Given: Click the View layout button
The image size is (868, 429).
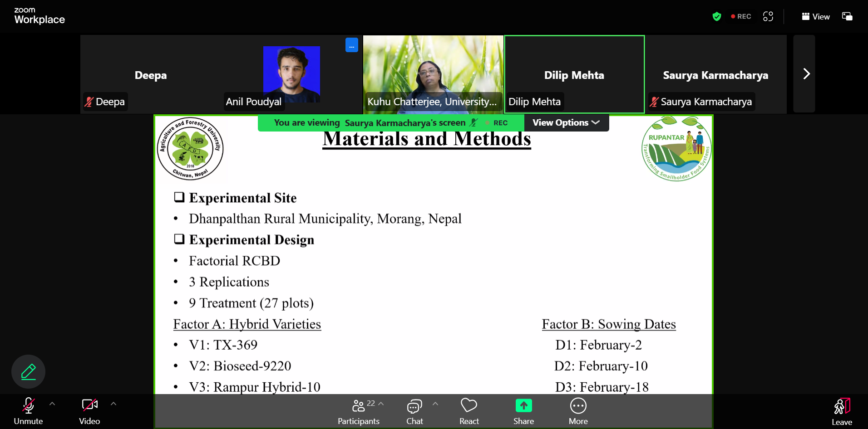Looking at the screenshot, I should [816, 17].
